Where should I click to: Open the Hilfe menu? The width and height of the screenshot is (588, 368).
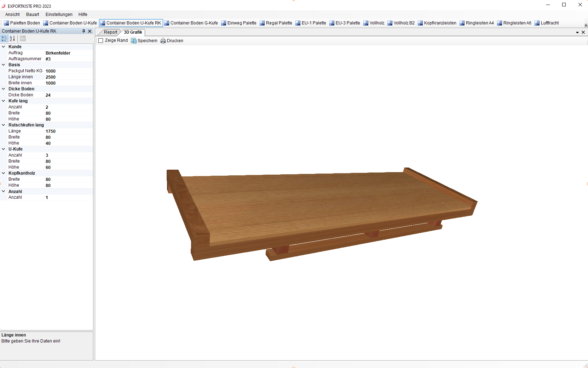pyautogui.click(x=83, y=15)
